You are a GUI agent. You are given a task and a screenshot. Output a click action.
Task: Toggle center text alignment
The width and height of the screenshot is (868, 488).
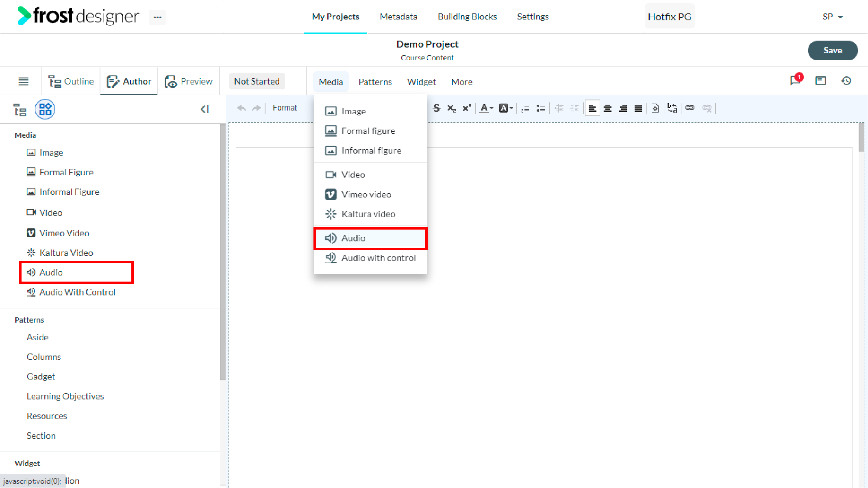point(608,108)
